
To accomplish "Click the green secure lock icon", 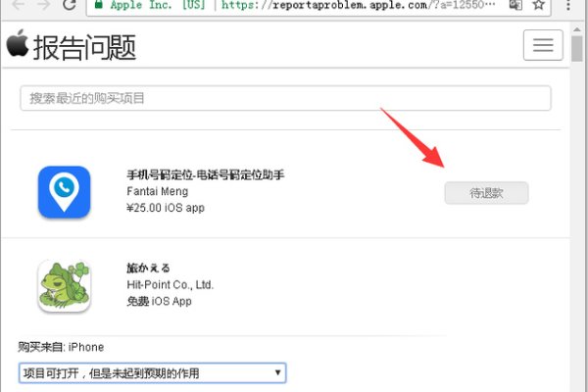I will point(98,5).
